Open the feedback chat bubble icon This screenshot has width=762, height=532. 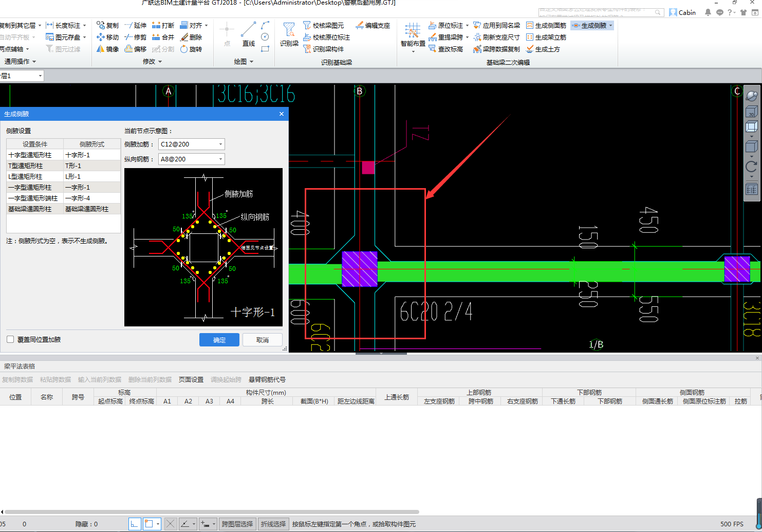719,12
